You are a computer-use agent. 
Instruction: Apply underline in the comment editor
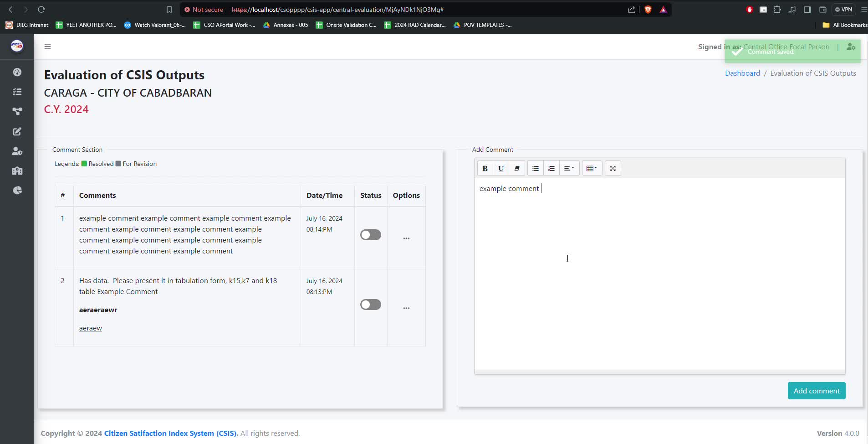tap(501, 168)
